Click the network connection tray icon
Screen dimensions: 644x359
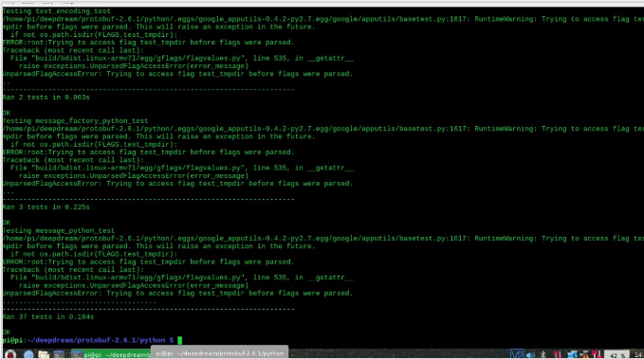tap(573, 354)
